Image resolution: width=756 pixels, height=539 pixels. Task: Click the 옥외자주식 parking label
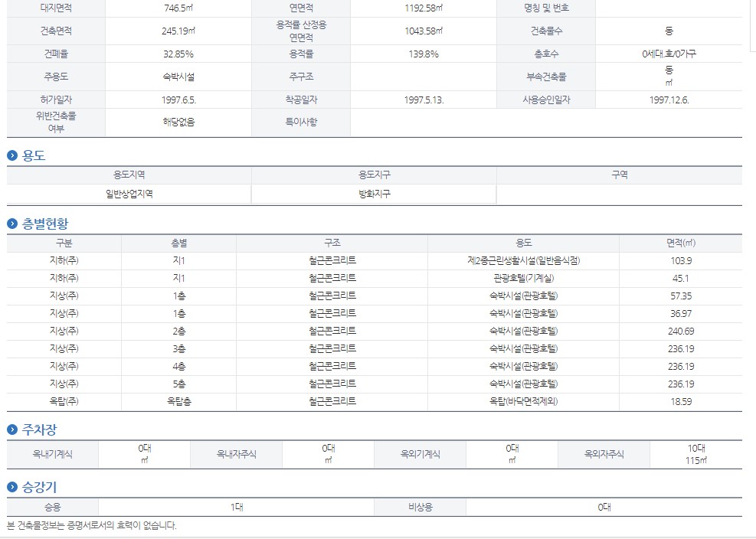tap(604, 454)
